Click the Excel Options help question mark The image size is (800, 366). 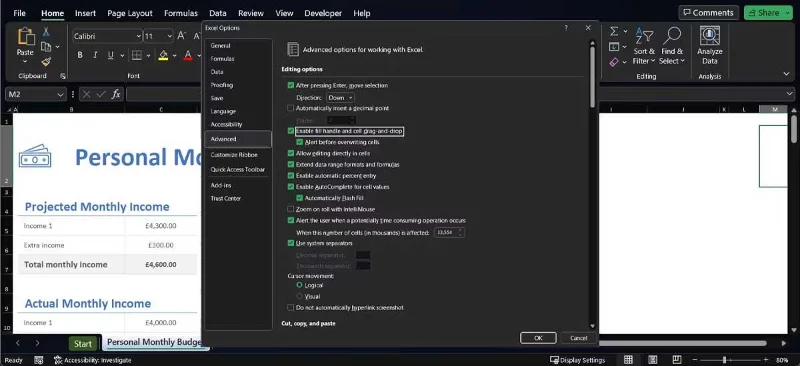click(566, 28)
